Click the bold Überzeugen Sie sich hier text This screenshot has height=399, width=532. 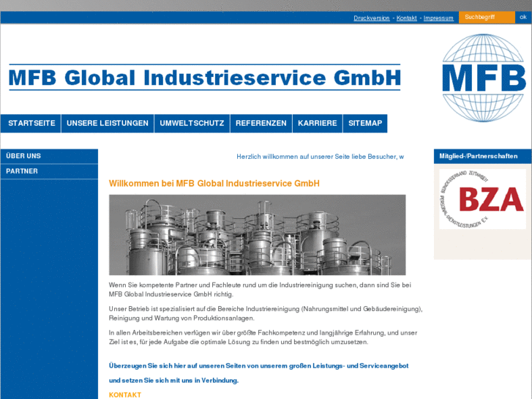coord(258,366)
